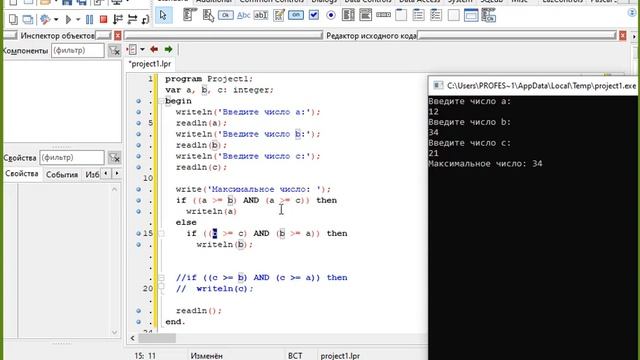Pause the running program
Image resolution: width=640 pixels, height=360 pixels.
tap(89, 19)
